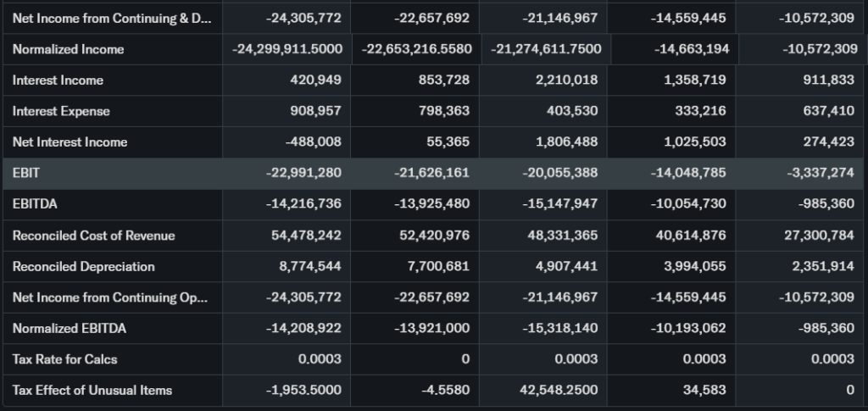
Task: Click the truncated "Net Income from Continuing Op..." label
Action: (x=97, y=297)
